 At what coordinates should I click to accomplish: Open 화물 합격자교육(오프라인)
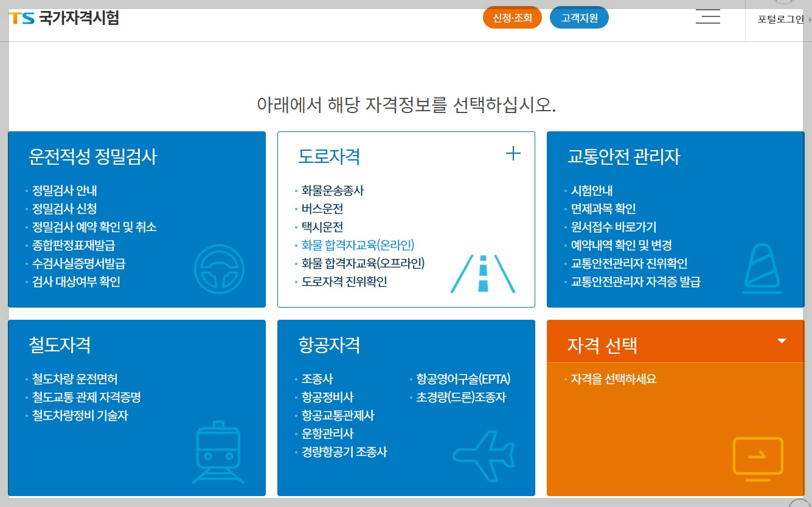(363, 264)
